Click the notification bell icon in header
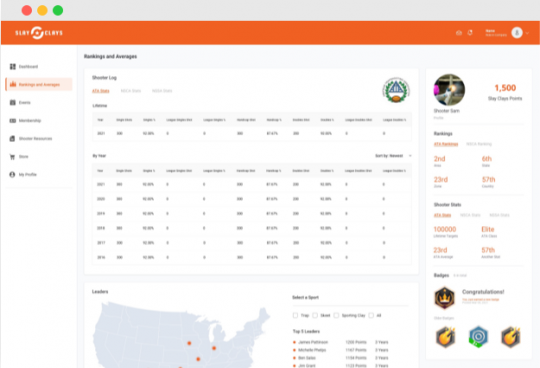This screenshot has height=368, width=540. 470,33
